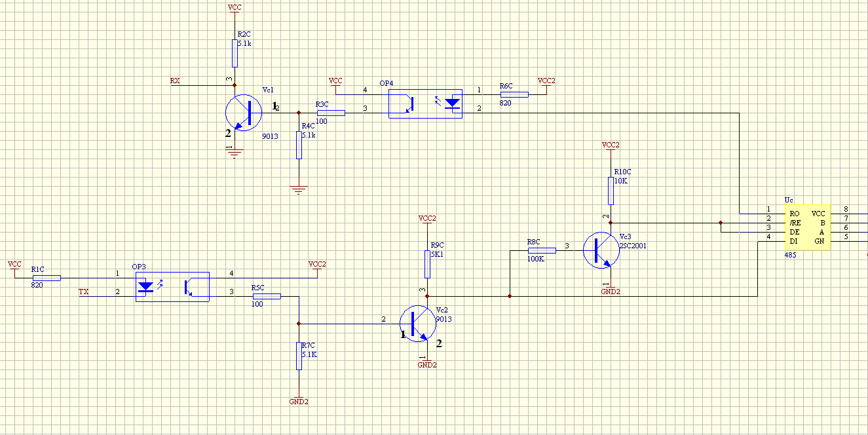Click the A pin label on Uc
868x435 pixels.
(x=822, y=232)
